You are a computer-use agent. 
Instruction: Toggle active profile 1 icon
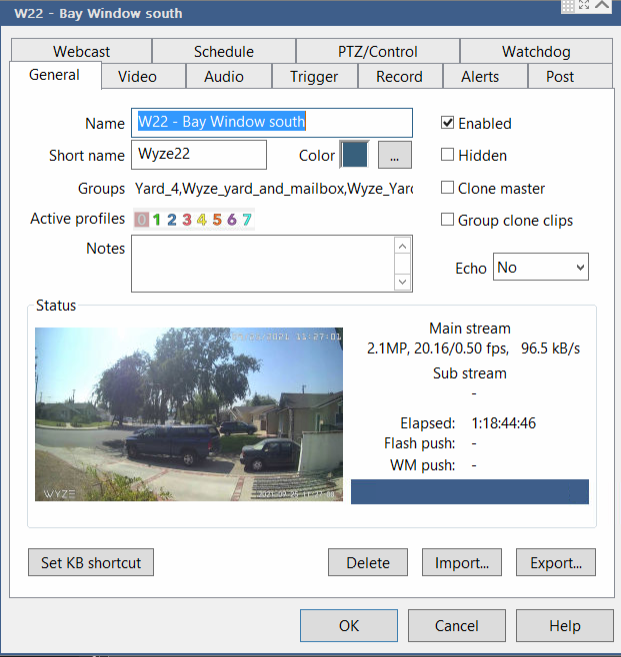(x=157, y=219)
